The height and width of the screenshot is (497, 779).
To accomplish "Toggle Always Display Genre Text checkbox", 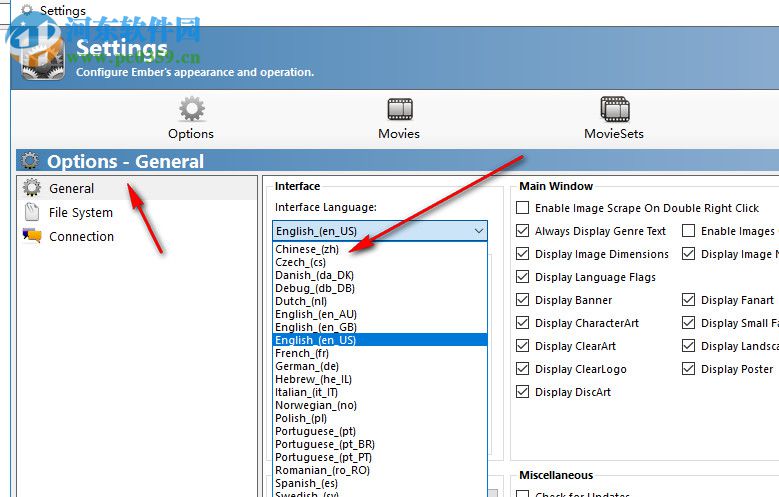I will coord(522,231).
